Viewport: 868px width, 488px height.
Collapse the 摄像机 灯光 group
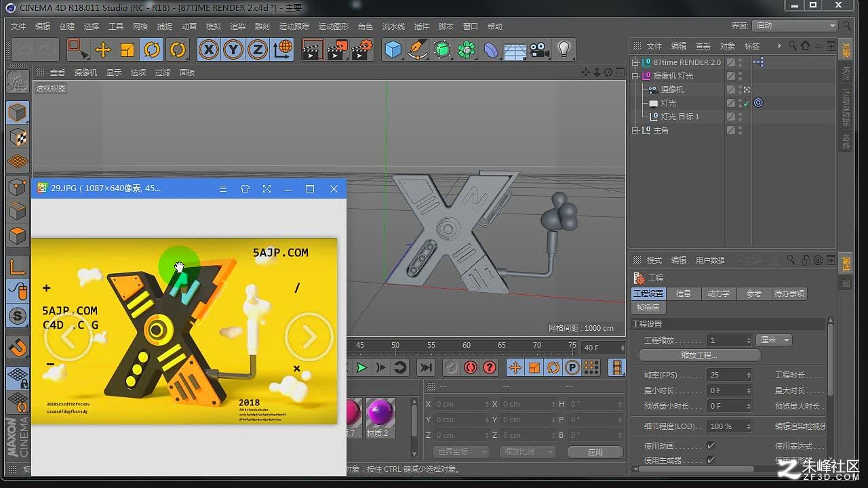[635, 76]
